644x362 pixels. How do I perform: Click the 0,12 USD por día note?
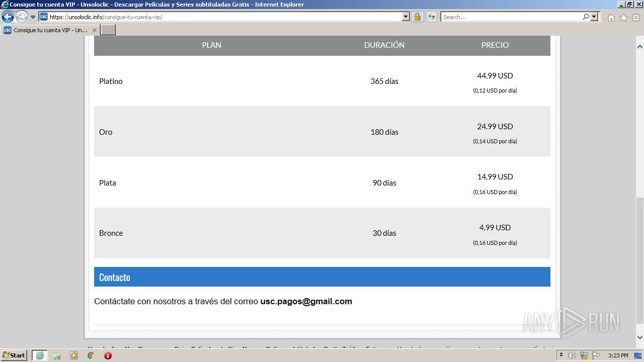tap(495, 90)
